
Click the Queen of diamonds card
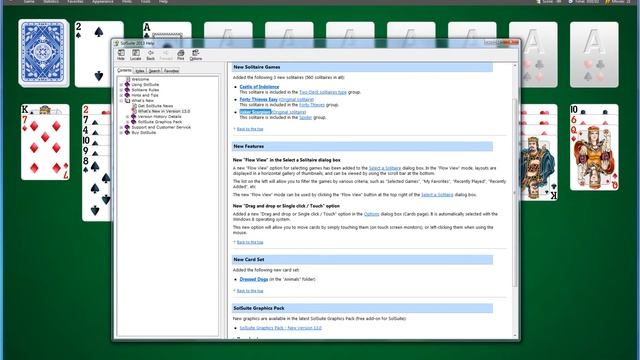click(x=594, y=157)
